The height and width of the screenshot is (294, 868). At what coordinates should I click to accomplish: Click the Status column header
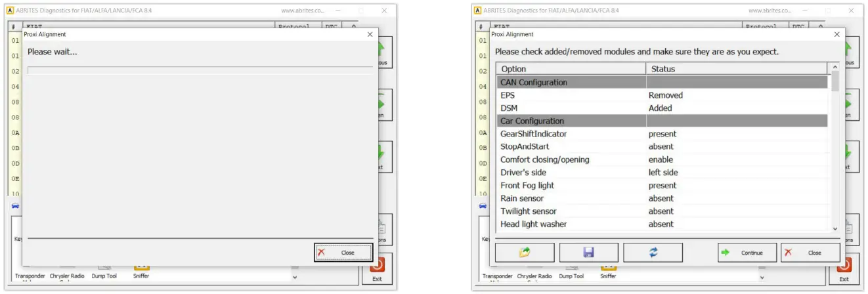pyautogui.click(x=737, y=68)
